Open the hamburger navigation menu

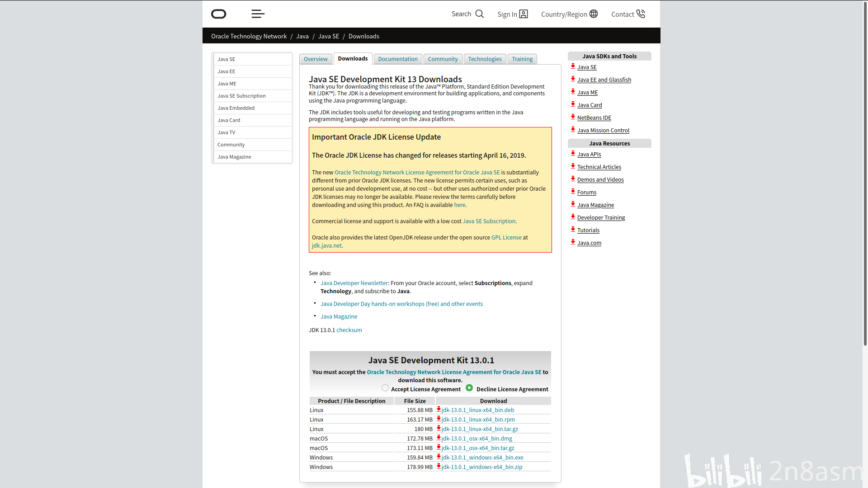tap(258, 14)
